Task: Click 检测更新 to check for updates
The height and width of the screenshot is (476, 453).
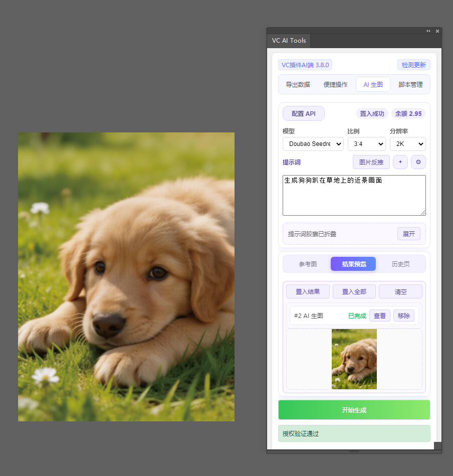Action: 413,65
